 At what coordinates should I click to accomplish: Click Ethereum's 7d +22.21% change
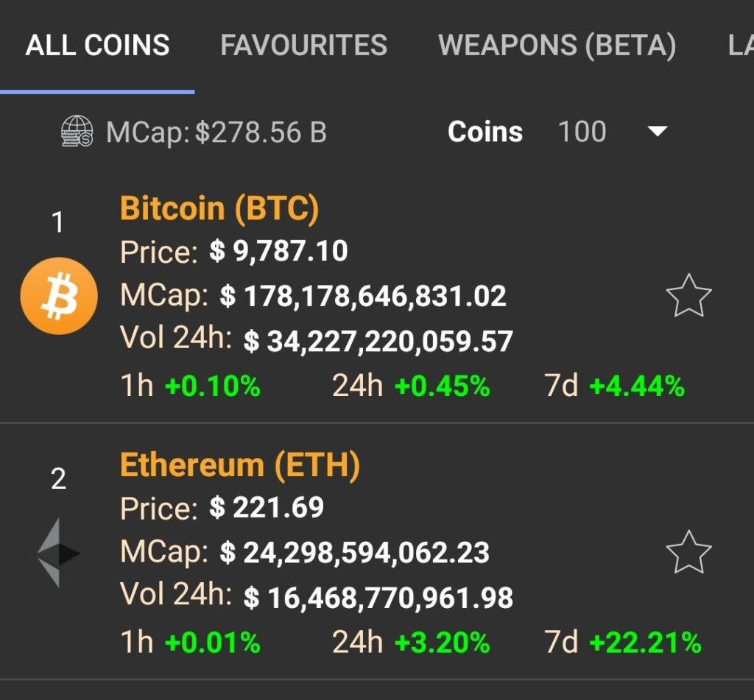click(x=645, y=643)
